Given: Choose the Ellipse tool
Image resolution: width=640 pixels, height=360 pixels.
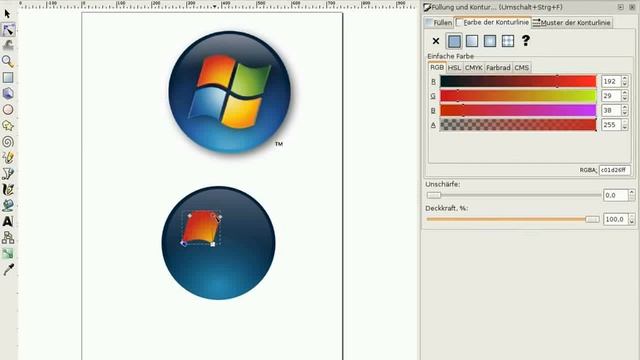Looking at the screenshot, I should click(8, 109).
